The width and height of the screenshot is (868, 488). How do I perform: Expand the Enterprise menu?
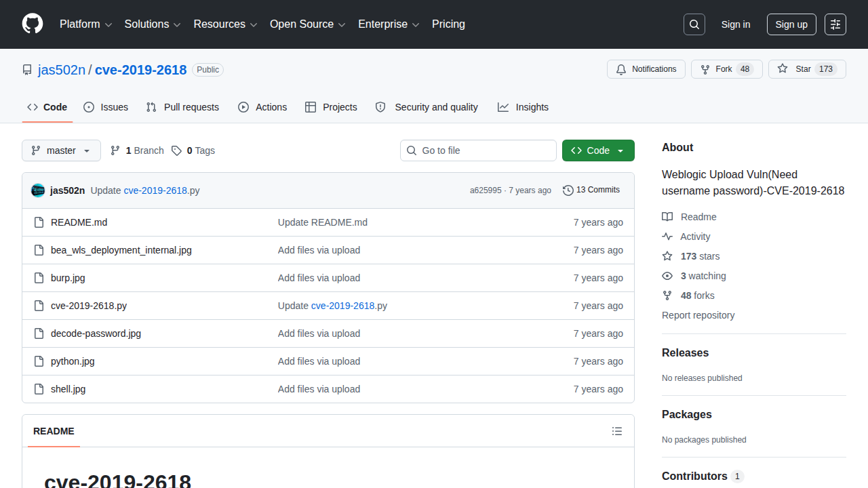[x=389, y=24]
